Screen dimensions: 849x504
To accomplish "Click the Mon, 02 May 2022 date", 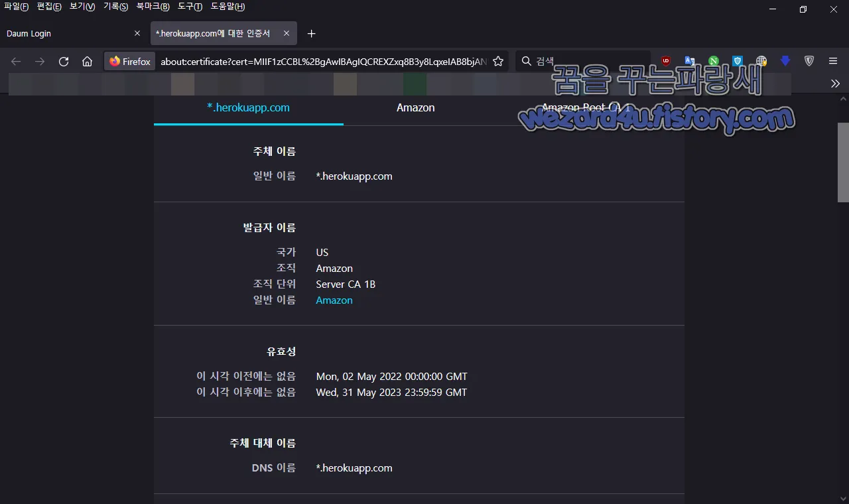I will [x=392, y=377].
